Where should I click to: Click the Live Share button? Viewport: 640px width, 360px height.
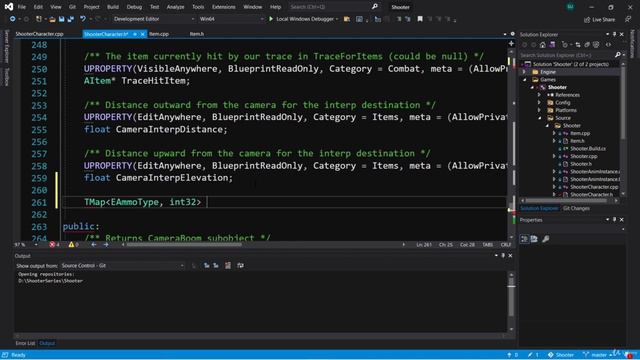(x=599, y=19)
